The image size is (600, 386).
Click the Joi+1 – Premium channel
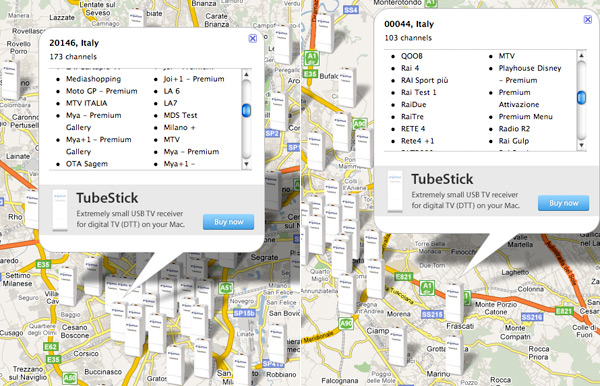pyautogui.click(x=194, y=79)
